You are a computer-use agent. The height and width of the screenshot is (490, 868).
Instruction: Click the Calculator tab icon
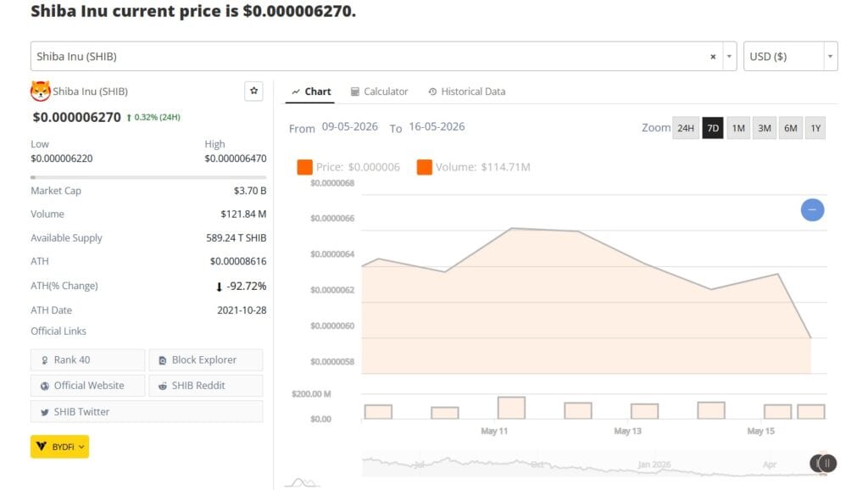point(355,92)
